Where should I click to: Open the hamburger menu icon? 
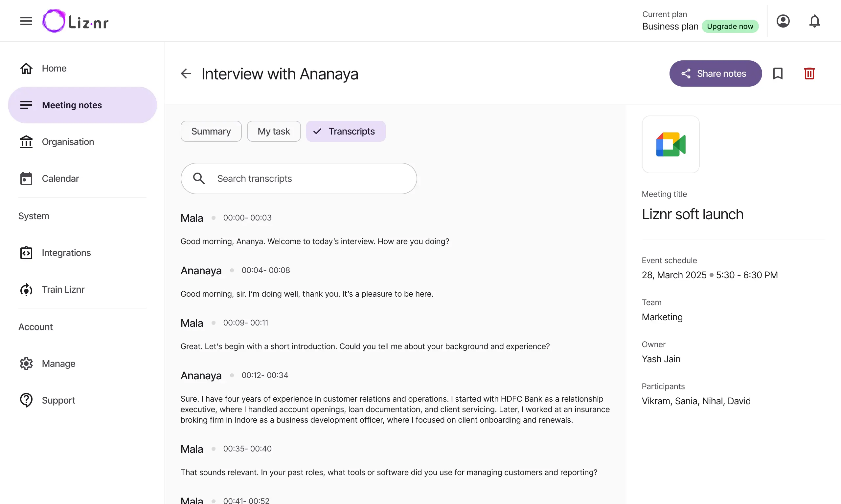[x=26, y=21]
